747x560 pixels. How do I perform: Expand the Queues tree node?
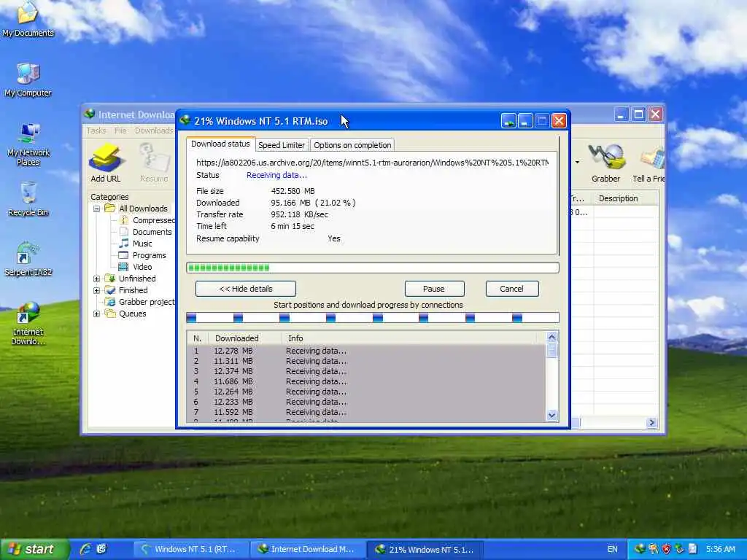[x=97, y=314]
